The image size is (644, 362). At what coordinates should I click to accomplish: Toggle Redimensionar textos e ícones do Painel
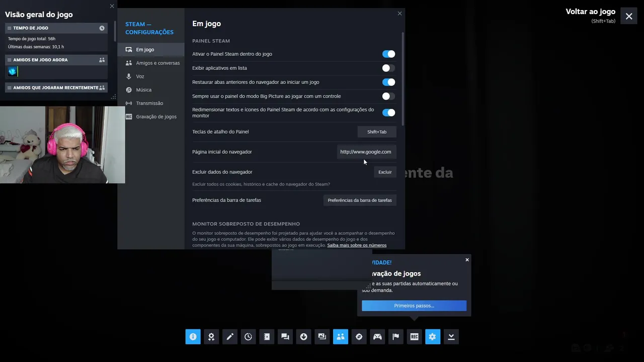[388, 113]
